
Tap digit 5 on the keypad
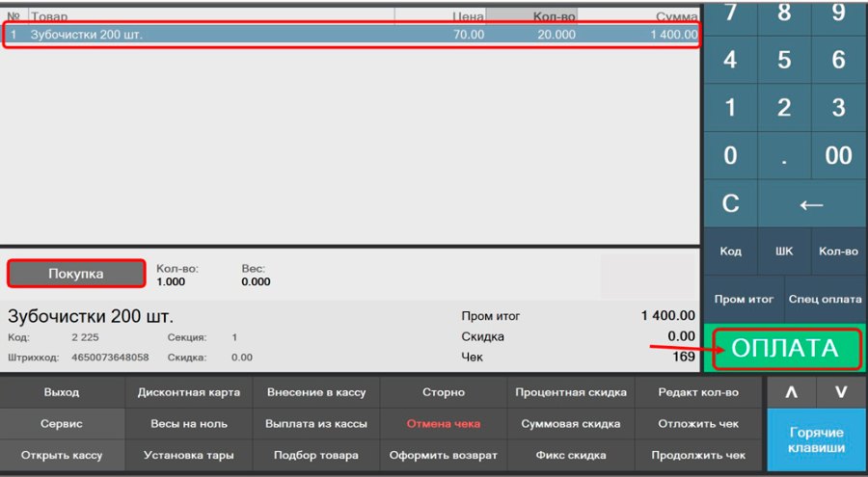pos(784,60)
